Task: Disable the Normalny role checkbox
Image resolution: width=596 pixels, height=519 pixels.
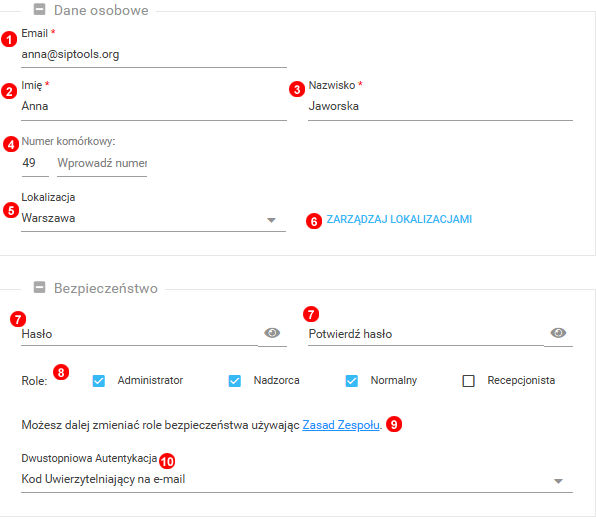Action: pos(352,381)
